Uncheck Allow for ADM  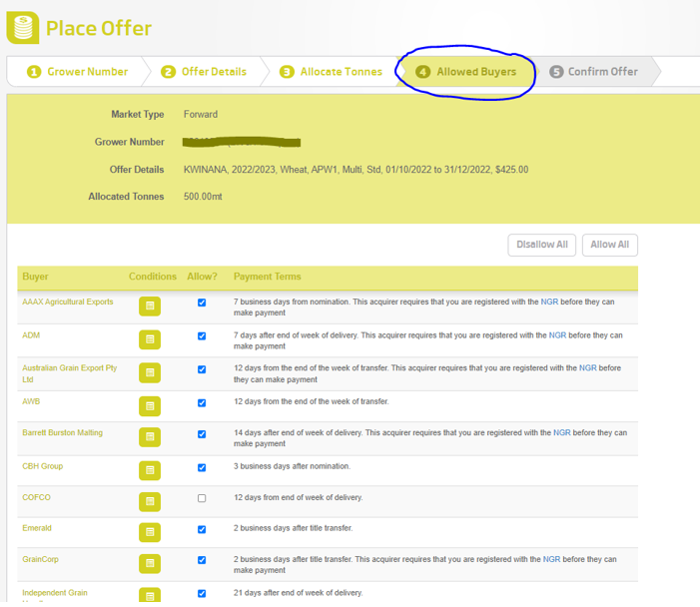tap(202, 336)
